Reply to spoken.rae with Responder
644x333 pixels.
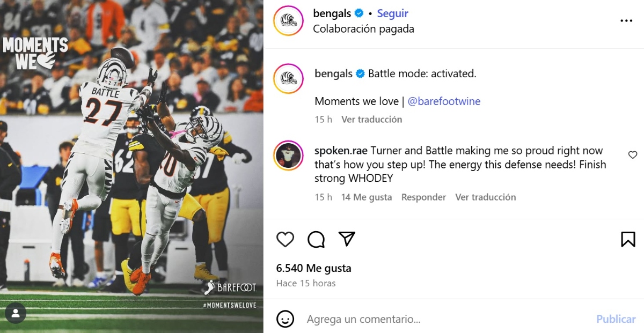click(x=423, y=197)
